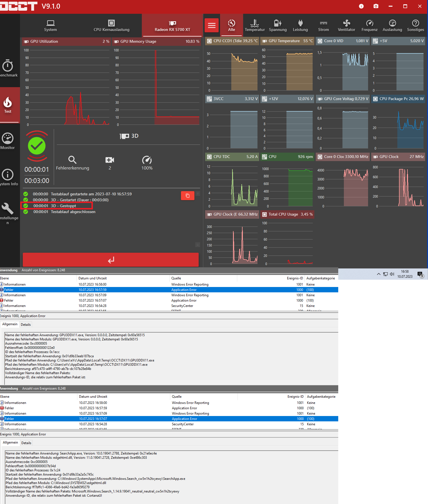Screen dimensions: 428x504
Task: Open the GPU Memory Usage graph header
Action: (x=156, y=41)
